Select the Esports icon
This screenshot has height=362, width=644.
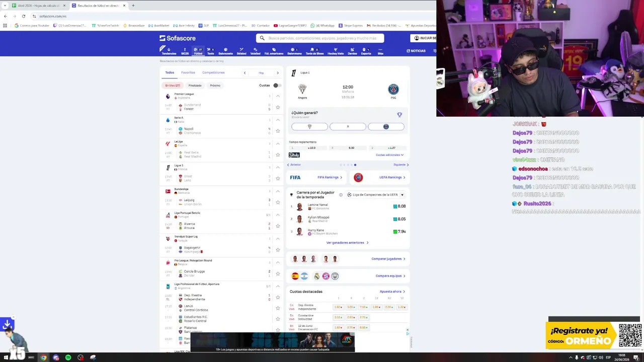point(366,51)
